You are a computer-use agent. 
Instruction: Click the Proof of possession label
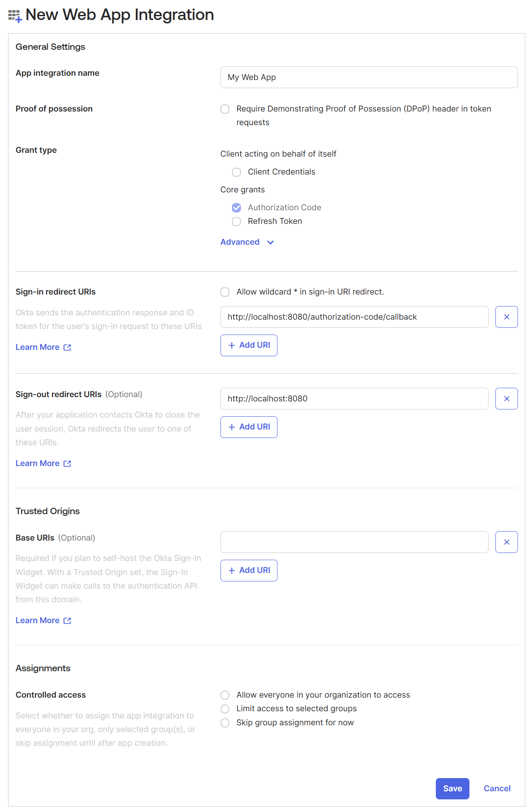[54, 109]
